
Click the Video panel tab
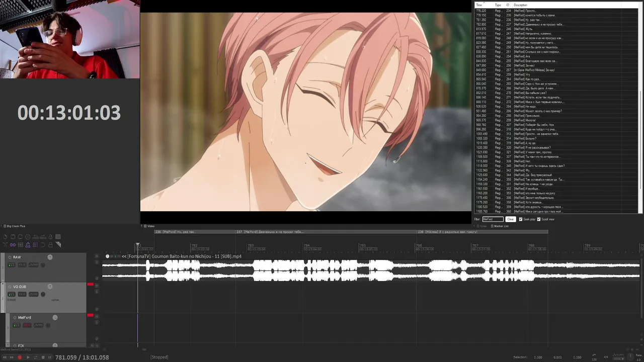pos(149,226)
